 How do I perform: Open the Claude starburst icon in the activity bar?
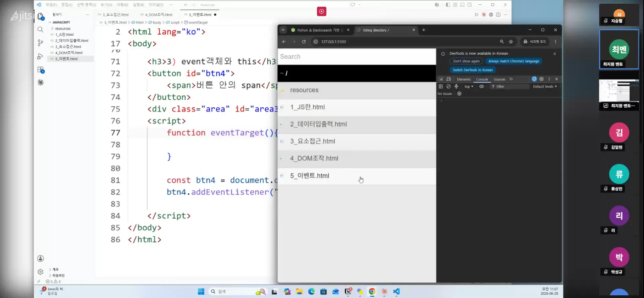[x=41, y=83]
